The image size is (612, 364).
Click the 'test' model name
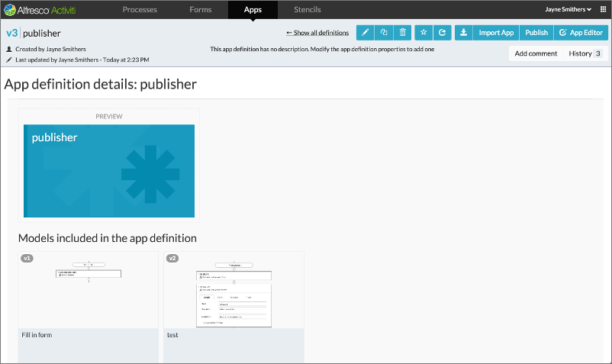(x=172, y=335)
